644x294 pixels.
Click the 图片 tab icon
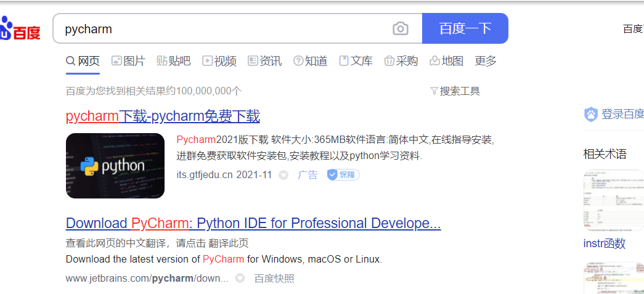point(116,61)
